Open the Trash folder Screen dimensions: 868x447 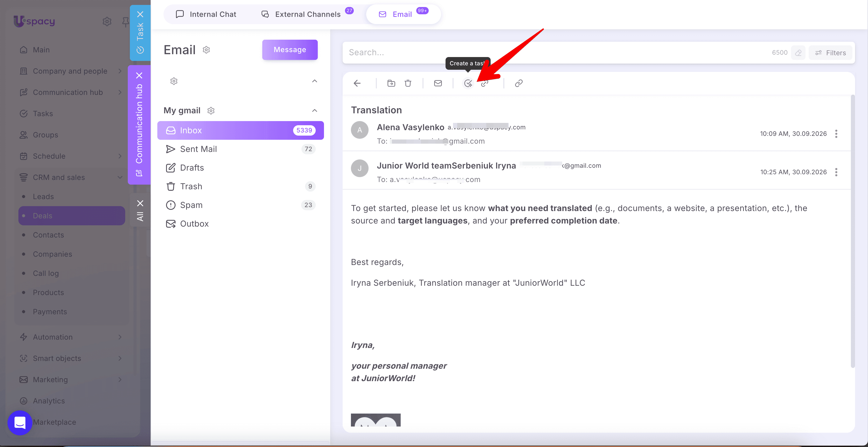point(241,186)
